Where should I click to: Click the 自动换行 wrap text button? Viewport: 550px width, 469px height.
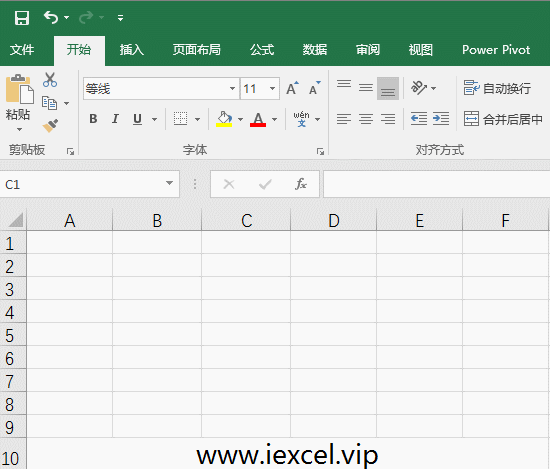tap(497, 88)
